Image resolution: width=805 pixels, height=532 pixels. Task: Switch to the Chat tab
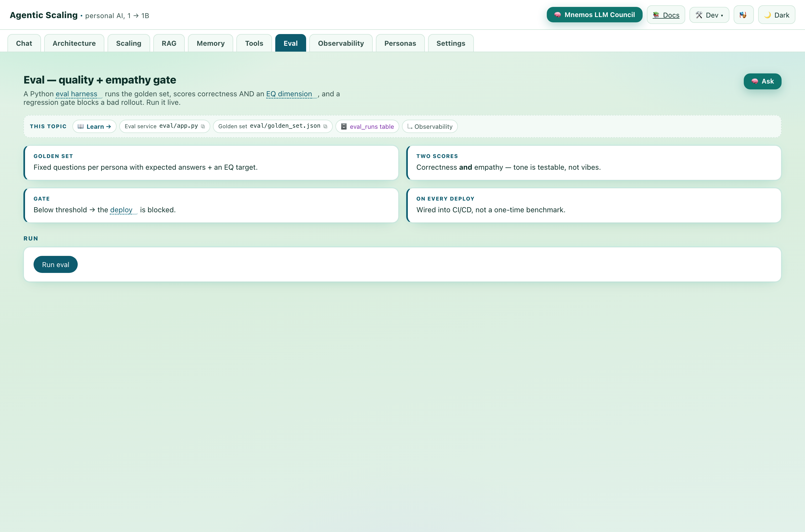pos(24,43)
